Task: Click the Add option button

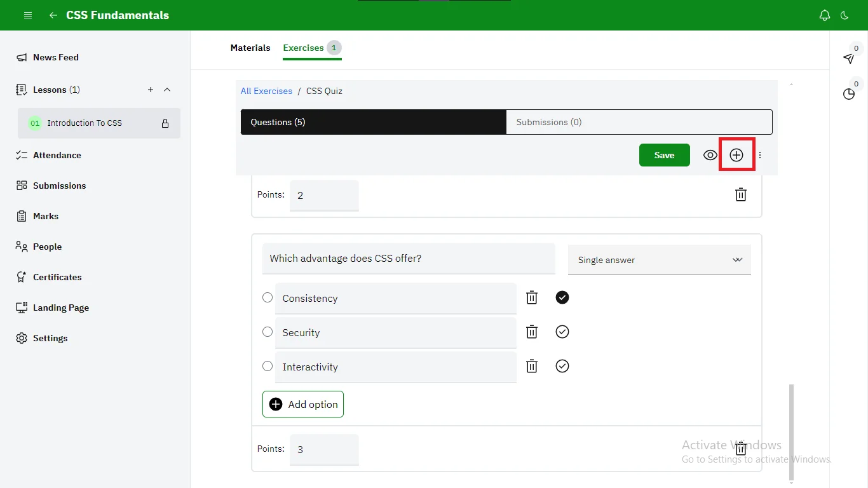Action: coord(303,404)
